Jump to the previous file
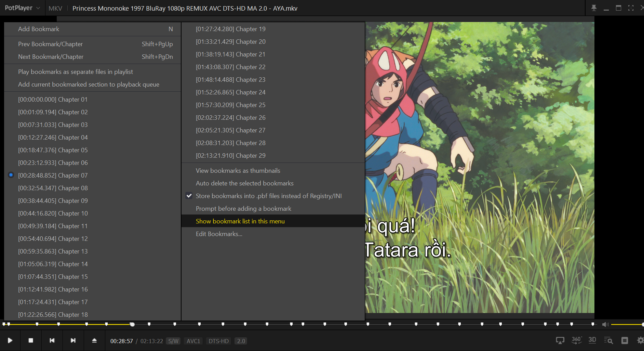Viewport: 644px width, 351px height. tap(52, 340)
